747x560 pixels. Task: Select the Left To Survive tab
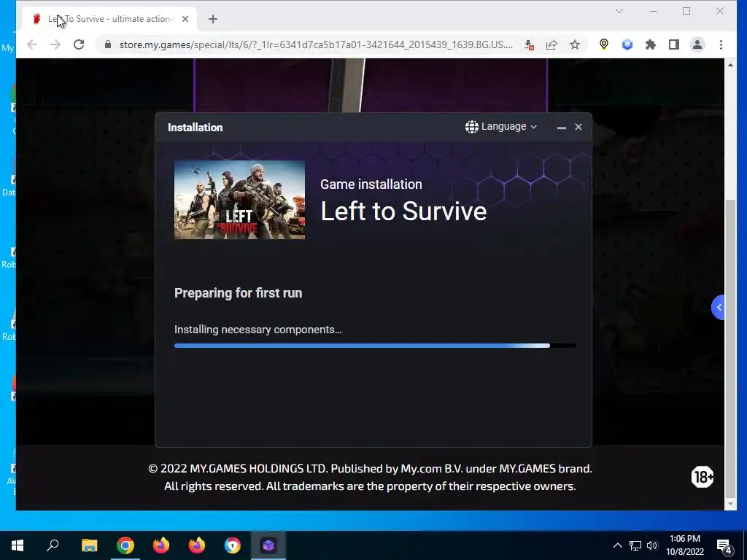(x=109, y=19)
